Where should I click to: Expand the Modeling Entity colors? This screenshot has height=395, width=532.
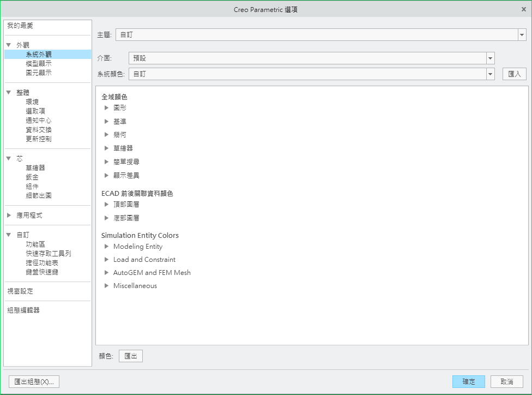tap(107, 247)
